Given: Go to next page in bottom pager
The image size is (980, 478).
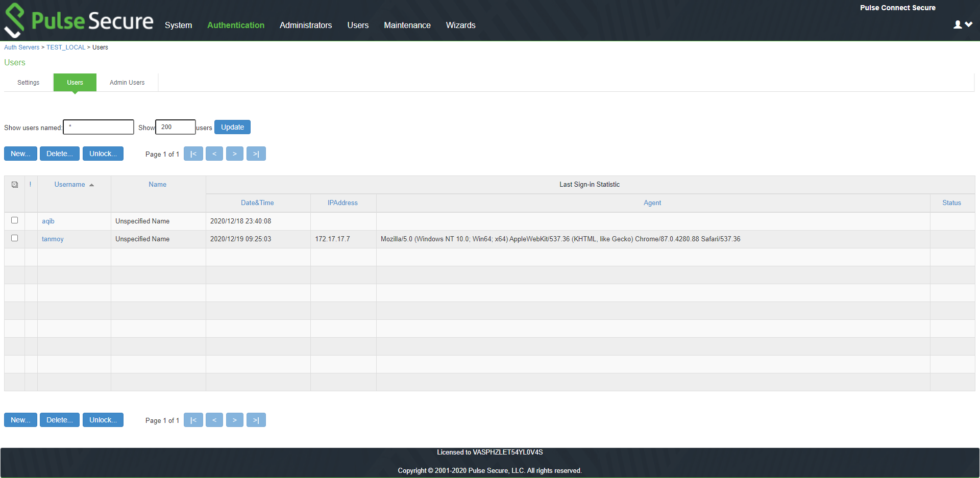Looking at the screenshot, I should pyautogui.click(x=235, y=420).
